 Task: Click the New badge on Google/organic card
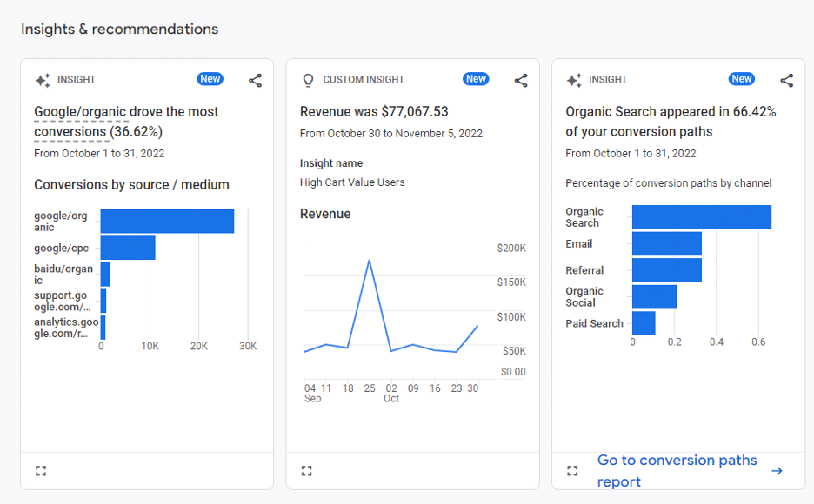(210, 79)
